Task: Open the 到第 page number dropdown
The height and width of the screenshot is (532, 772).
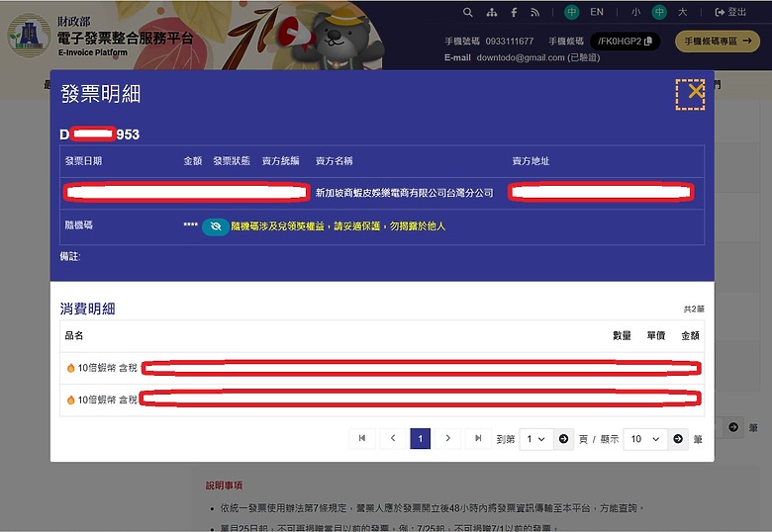Action: pos(535,439)
